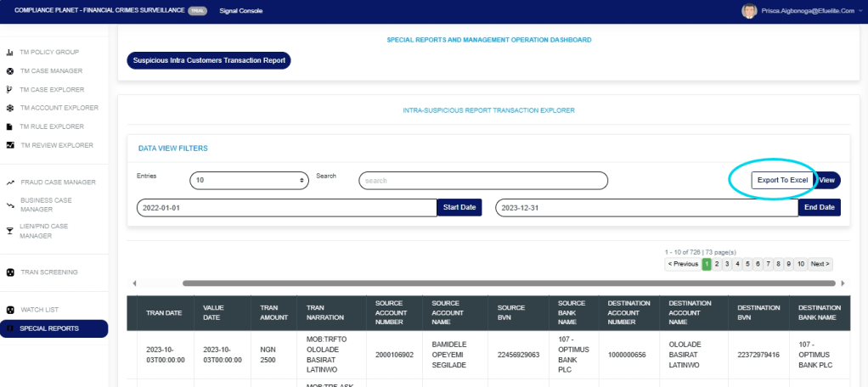Go to page 2 of results
868x387 pixels.
pos(717,264)
